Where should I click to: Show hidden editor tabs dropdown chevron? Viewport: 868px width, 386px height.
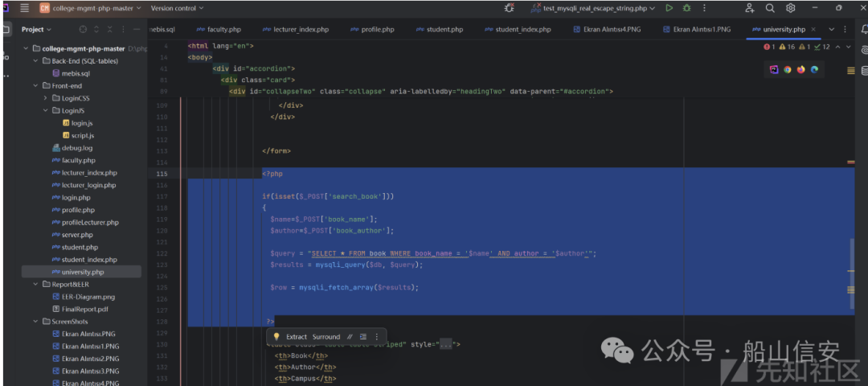[832, 29]
